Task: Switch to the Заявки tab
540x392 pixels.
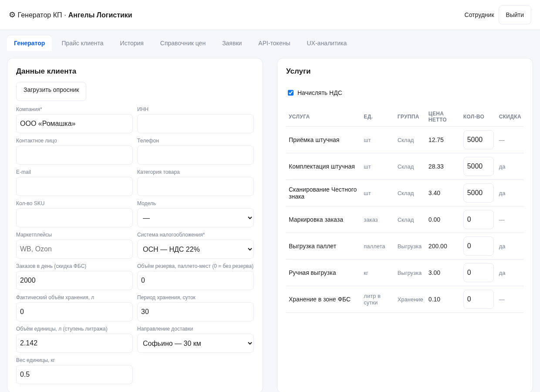Action: pyautogui.click(x=232, y=43)
